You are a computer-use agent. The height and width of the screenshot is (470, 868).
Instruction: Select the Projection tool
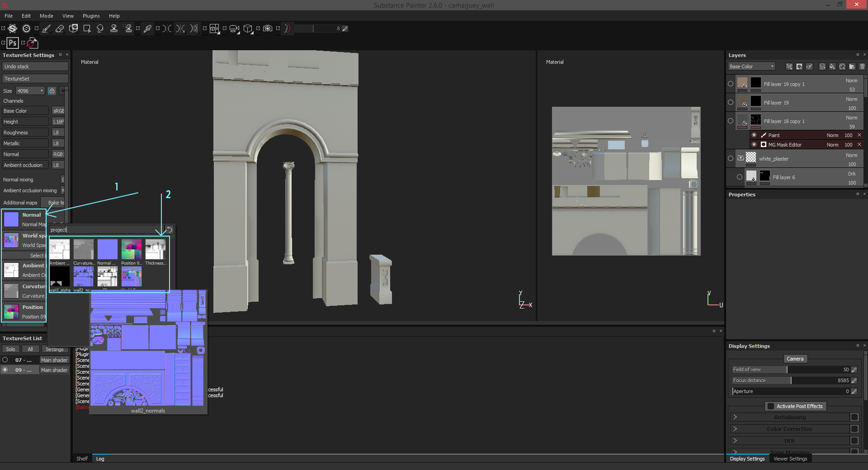[73, 28]
